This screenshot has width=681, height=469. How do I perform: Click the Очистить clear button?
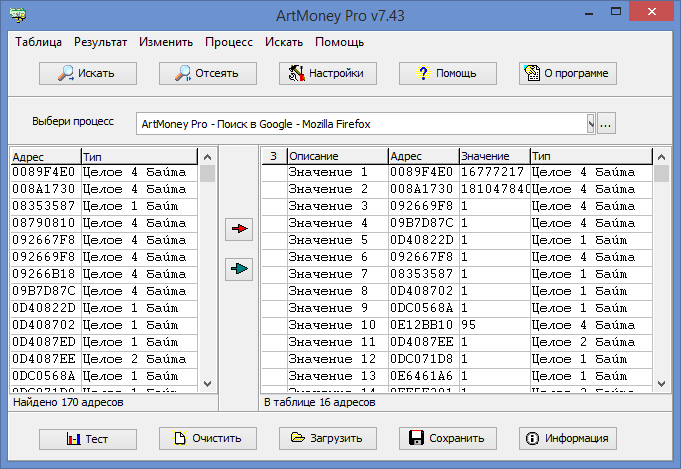coord(207,438)
